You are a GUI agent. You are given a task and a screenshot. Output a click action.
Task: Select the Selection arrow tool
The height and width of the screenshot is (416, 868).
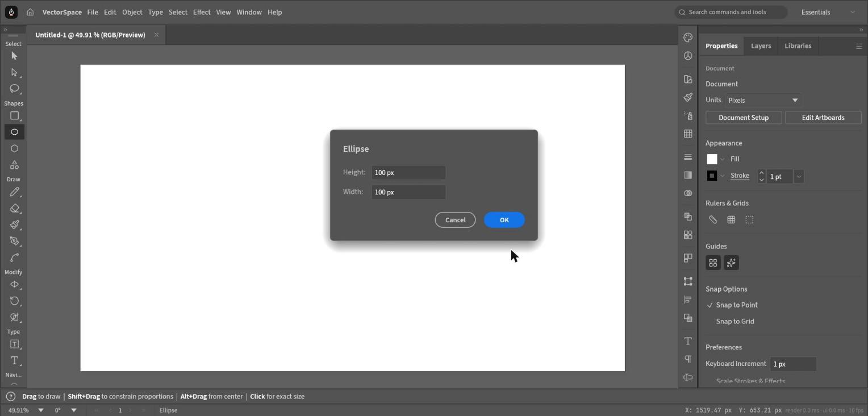[x=14, y=56]
